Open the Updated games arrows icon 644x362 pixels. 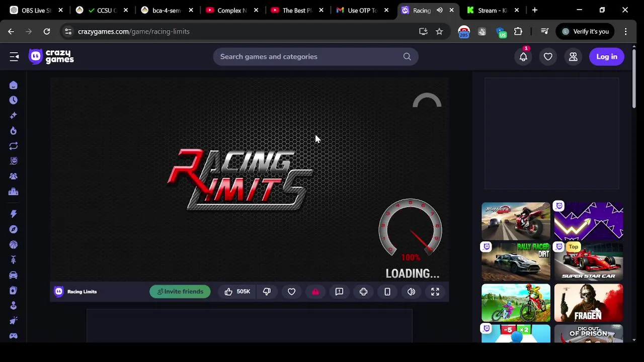[14, 146]
